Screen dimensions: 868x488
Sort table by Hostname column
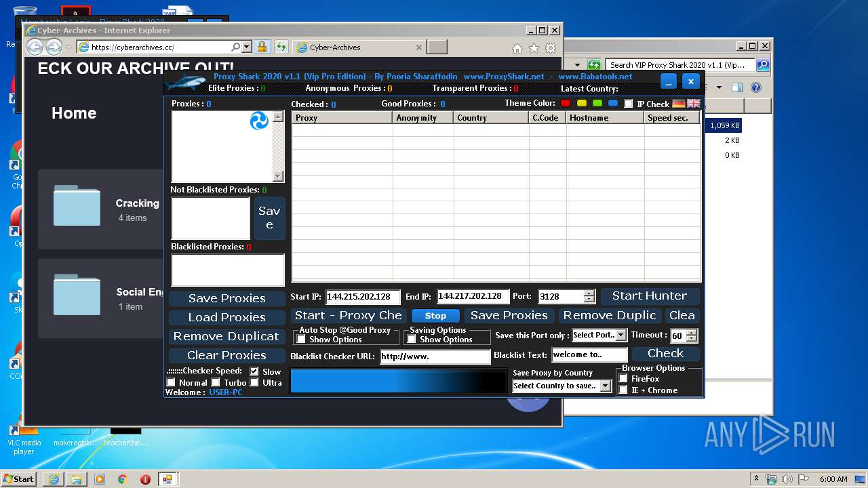tap(605, 118)
